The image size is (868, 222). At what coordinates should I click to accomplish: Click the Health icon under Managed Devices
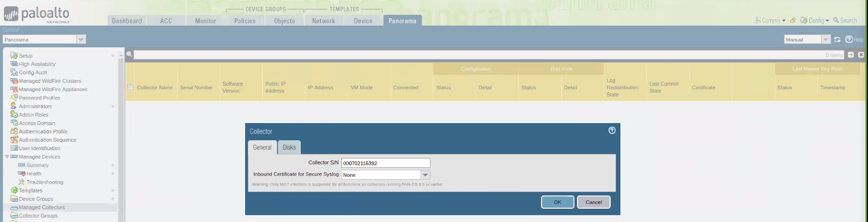coord(22,173)
